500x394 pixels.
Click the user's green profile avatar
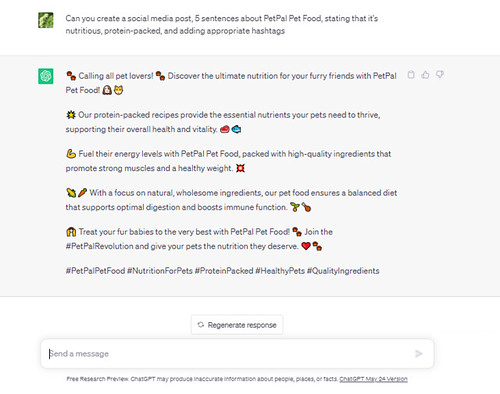[x=46, y=20]
